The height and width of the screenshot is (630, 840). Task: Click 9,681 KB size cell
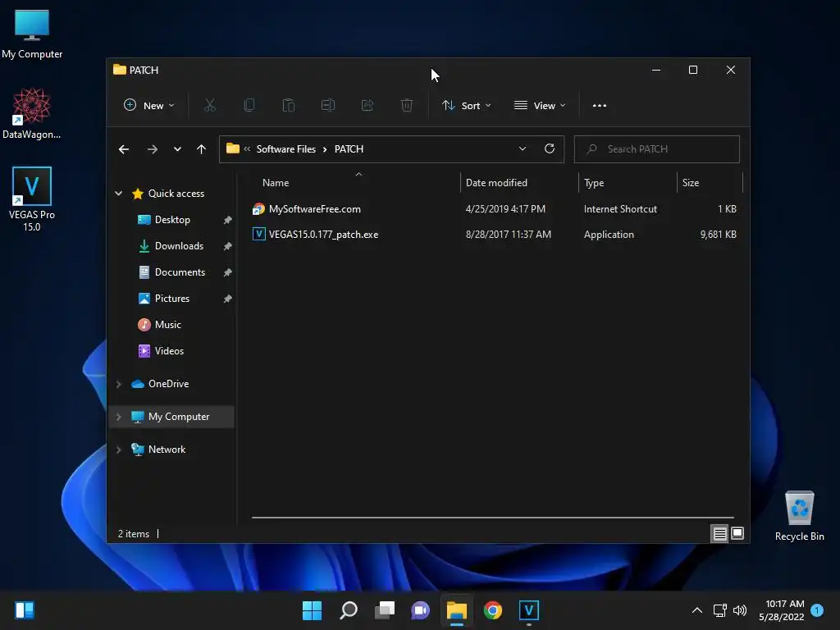coord(718,234)
